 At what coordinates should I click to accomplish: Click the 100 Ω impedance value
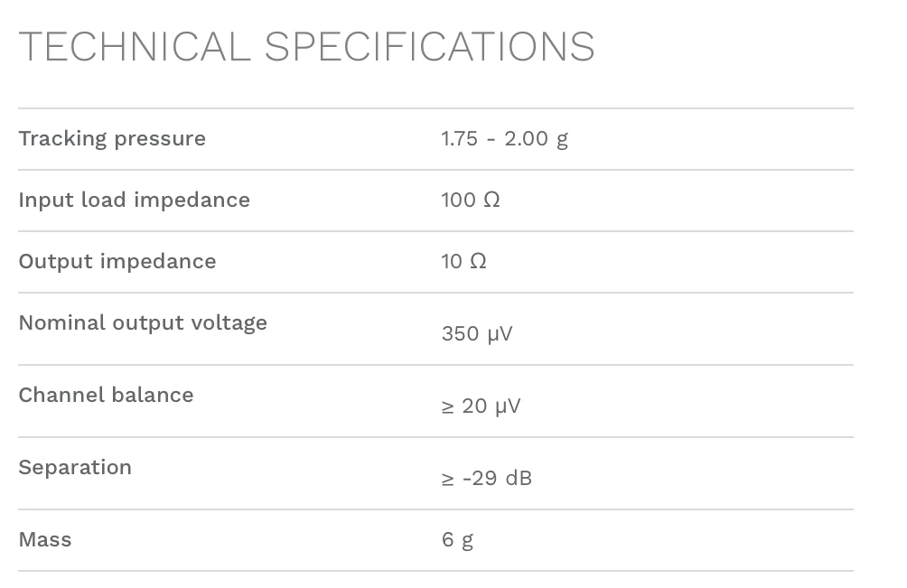click(471, 200)
